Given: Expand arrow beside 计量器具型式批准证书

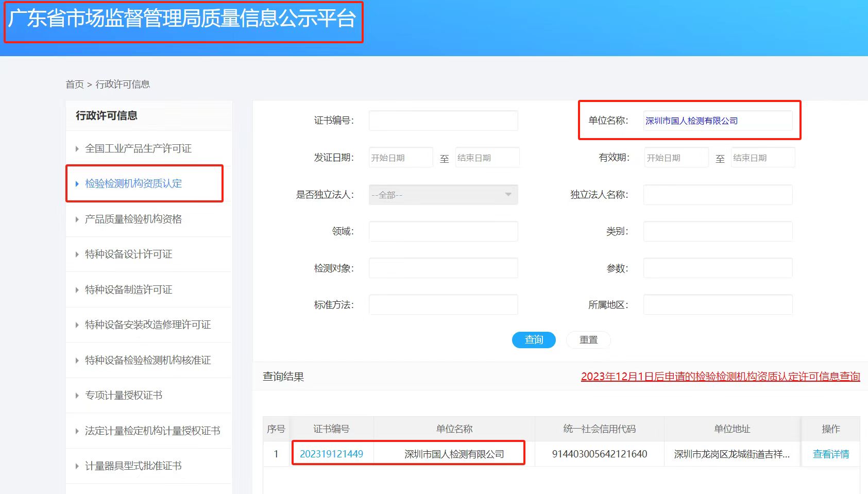Looking at the screenshot, I should [77, 466].
